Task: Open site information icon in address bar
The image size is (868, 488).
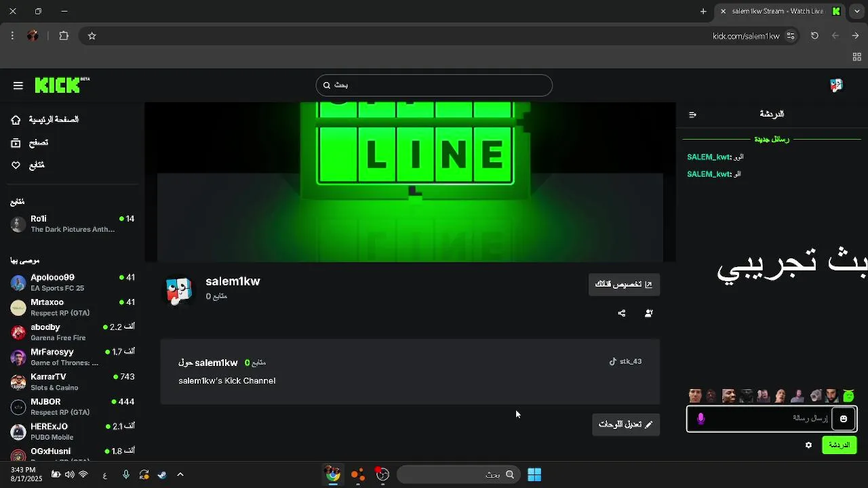Action: (791, 36)
